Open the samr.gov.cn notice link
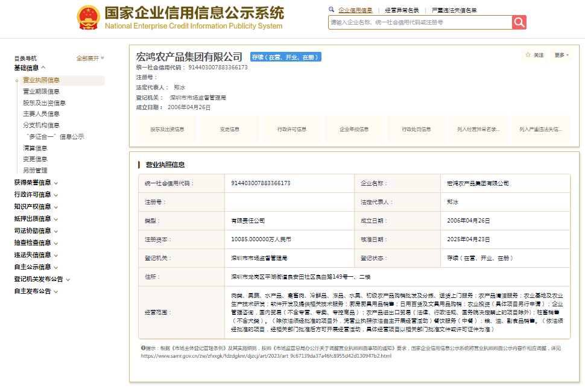 tap(266, 356)
